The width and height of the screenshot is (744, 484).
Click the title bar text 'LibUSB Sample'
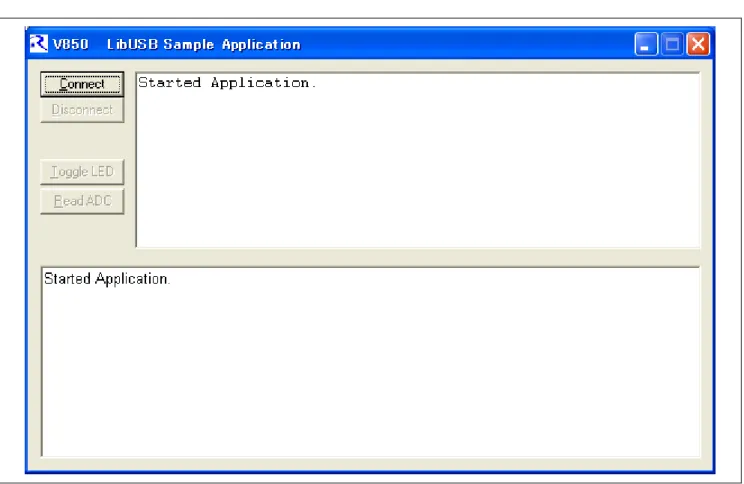(x=160, y=44)
